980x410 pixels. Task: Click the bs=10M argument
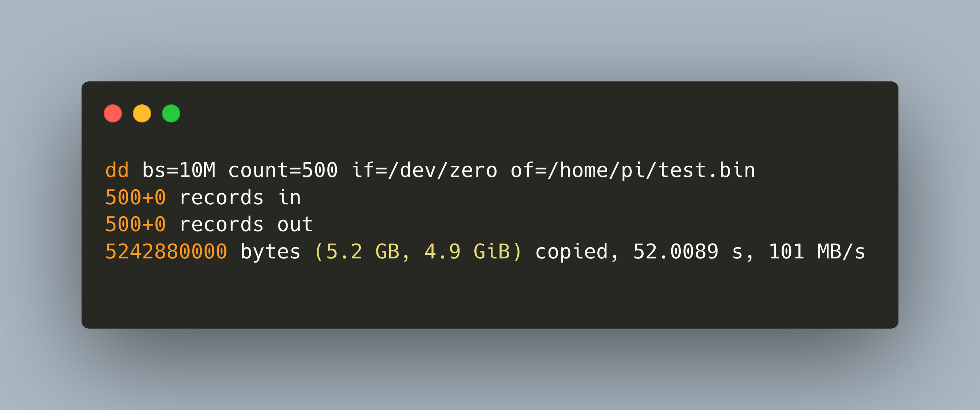click(x=179, y=170)
